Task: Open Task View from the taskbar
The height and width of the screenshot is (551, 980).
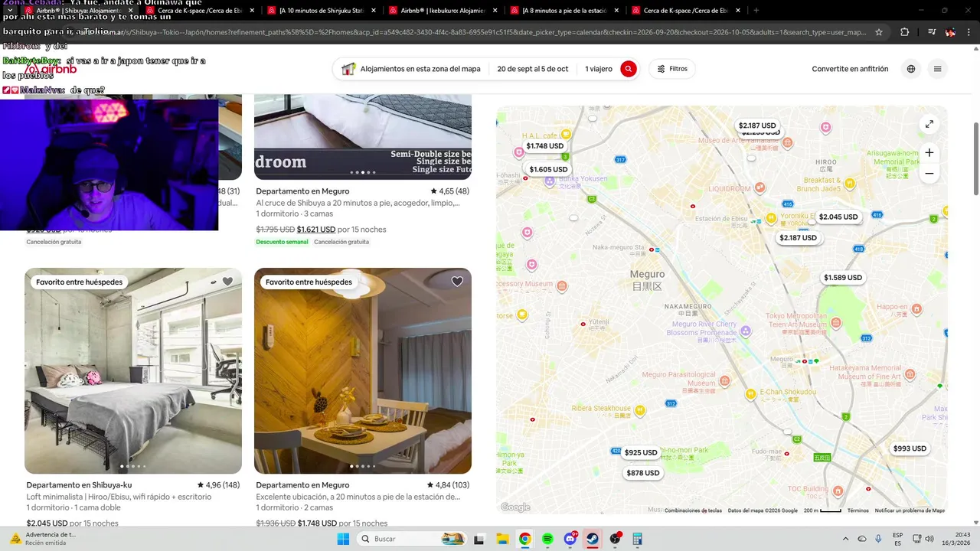Action: [x=479, y=539]
